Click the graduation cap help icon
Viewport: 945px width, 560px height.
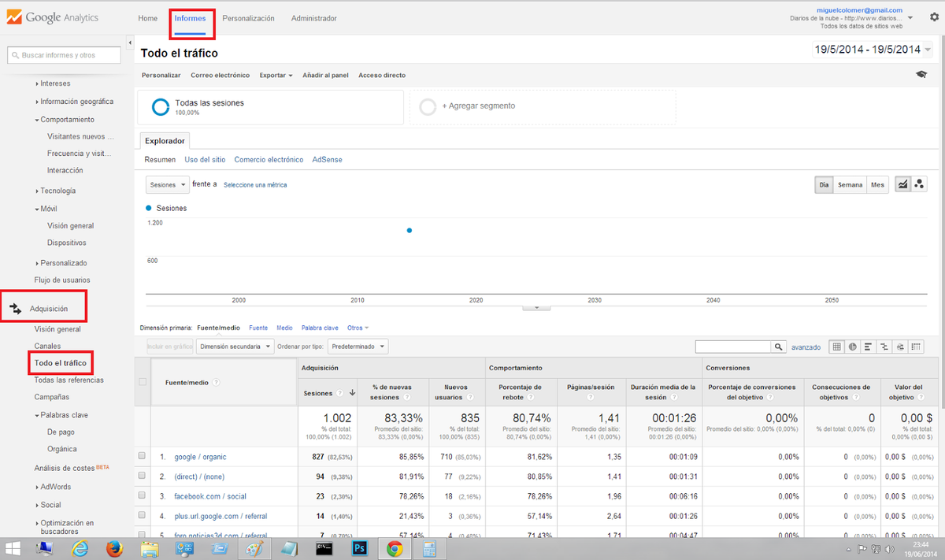(921, 75)
